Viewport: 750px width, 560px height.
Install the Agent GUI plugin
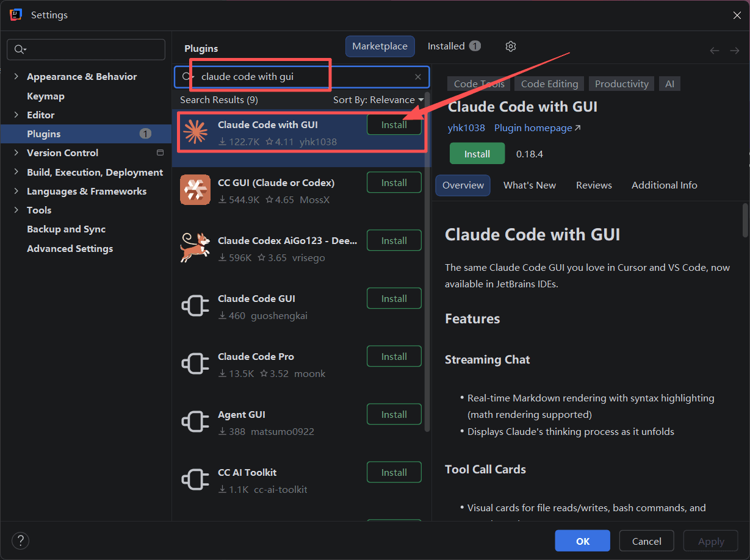tap(394, 414)
